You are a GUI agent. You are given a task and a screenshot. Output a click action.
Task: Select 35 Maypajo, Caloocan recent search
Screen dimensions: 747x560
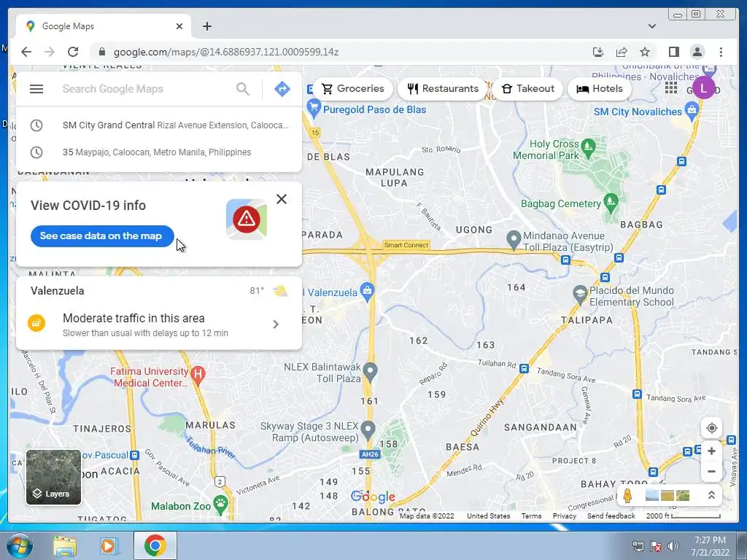(x=159, y=152)
